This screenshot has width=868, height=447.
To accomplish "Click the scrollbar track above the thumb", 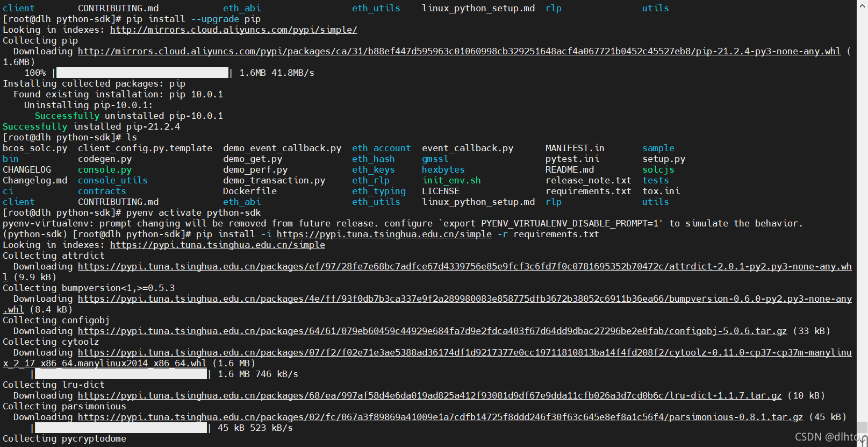I will (863, 215).
